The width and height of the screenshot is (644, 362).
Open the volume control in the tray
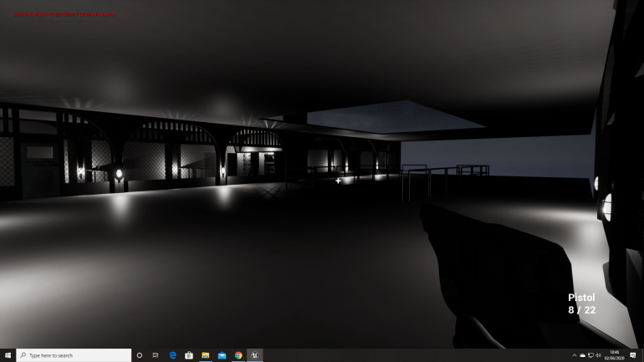coord(598,355)
